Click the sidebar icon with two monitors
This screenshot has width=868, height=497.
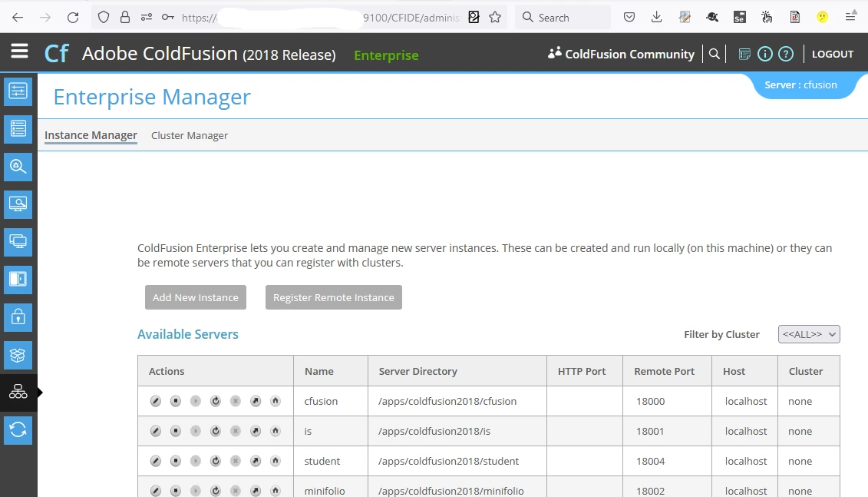[18, 242]
